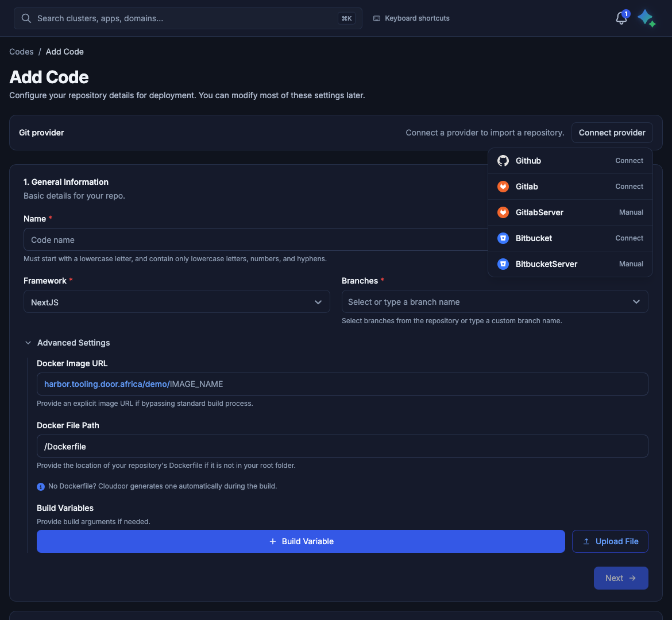The image size is (672, 620).
Task: Click Connect next to Github
Action: tap(629, 161)
